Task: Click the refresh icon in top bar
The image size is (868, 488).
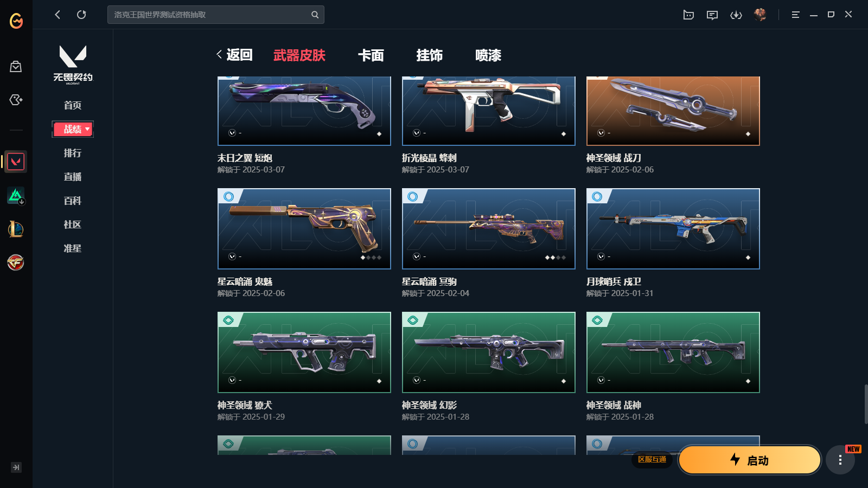Action: [81, 15]
